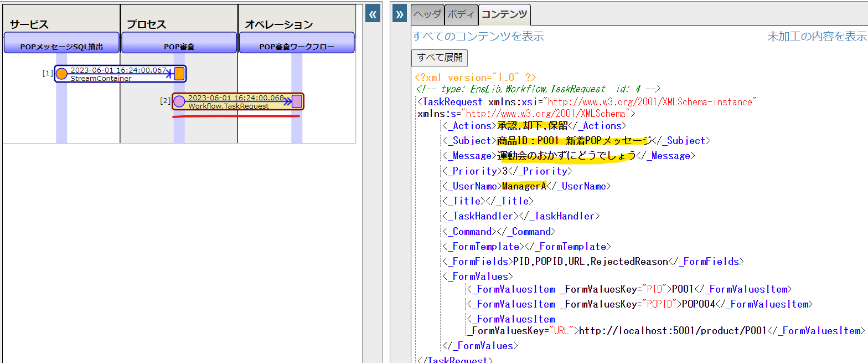This screenshot has height=363, width=868.
Task: Select the POPメッセージSQL抽出 service header
Action: [61, 47]
